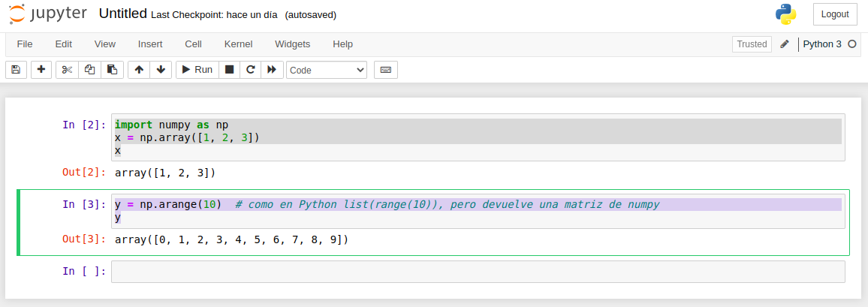This screenshot has width=868, height=307.
Task: Copy selected cells icon
Action: pos(89,70)
